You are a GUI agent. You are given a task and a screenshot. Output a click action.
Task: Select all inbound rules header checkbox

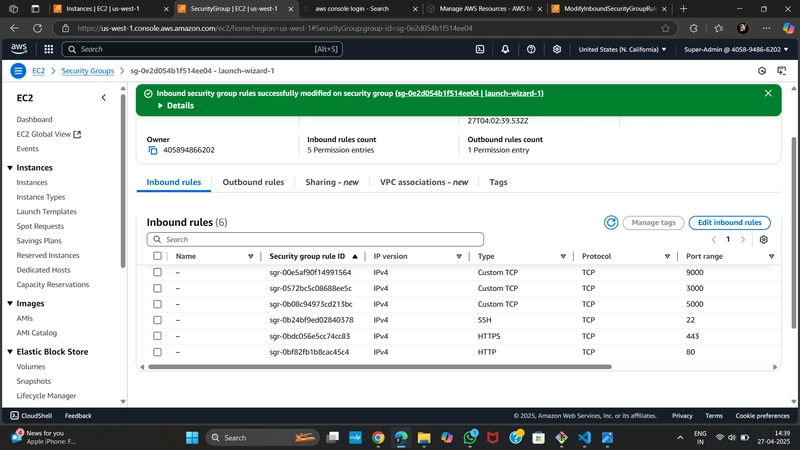[157, 256]
